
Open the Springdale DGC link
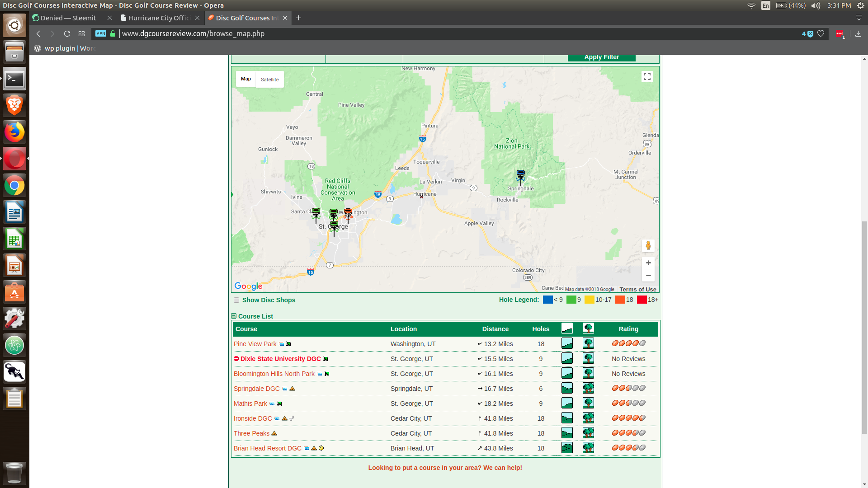(x=257, y=389)
